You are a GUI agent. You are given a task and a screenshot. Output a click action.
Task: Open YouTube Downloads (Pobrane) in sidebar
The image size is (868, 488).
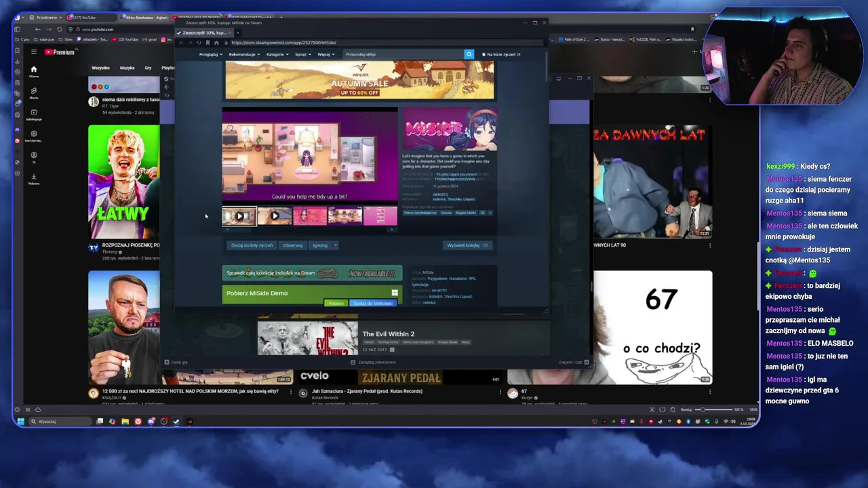(x=33, y=178)
